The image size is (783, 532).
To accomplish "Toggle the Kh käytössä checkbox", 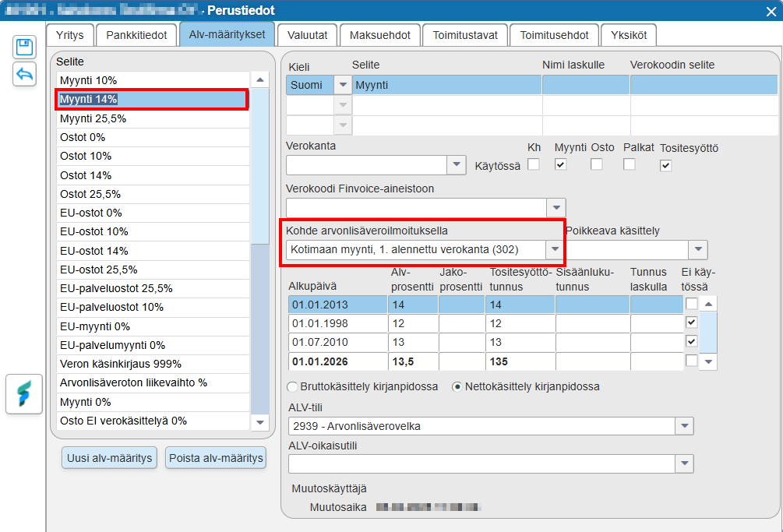I will coord(534,164).
